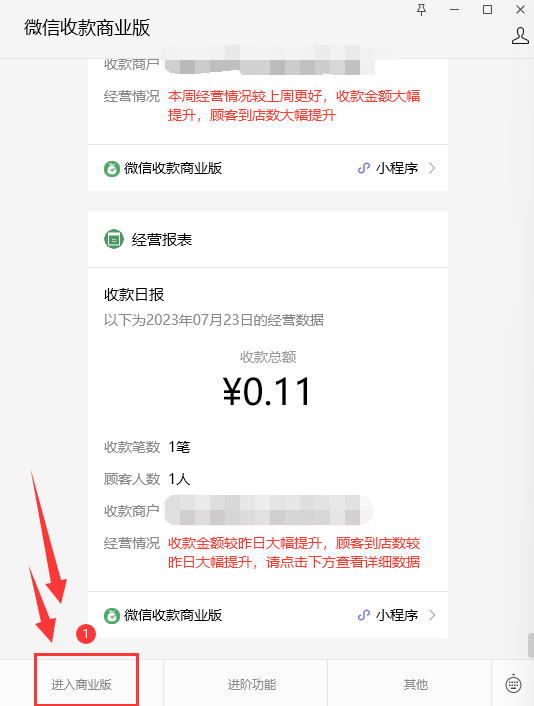The height and width of the screenshot is (706, 534).
Task: Open the 进入商业版 bottom menu
Action: (81, 684)
